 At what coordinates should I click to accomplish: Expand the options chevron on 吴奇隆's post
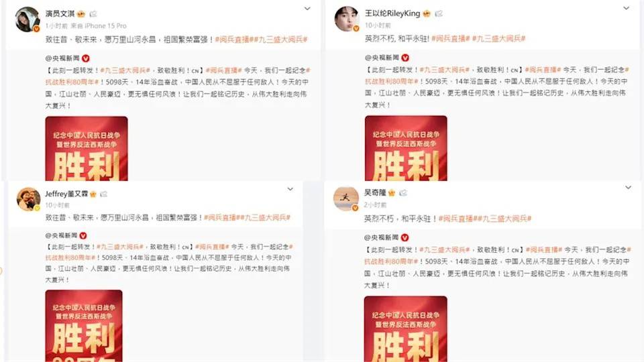[628, 188]
